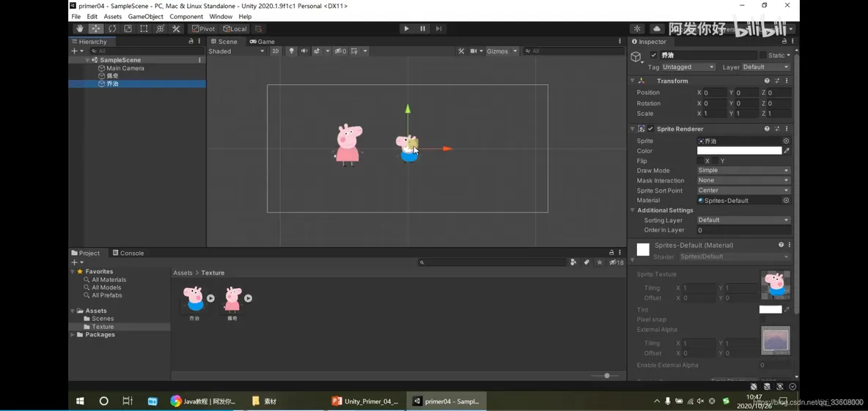The width and height of the screenshot is (868, 411).
Task: Open Layer Default dropdown
Action: 766,67
